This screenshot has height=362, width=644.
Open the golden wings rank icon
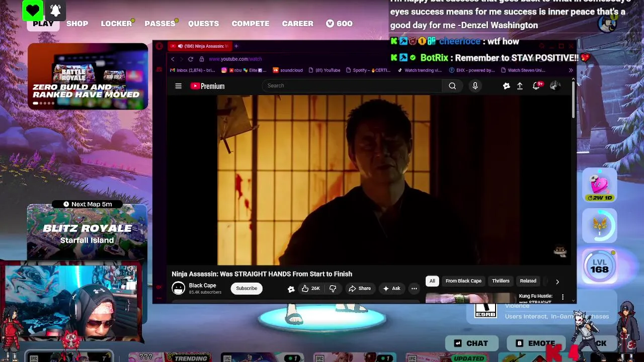[x=599, y=226]
